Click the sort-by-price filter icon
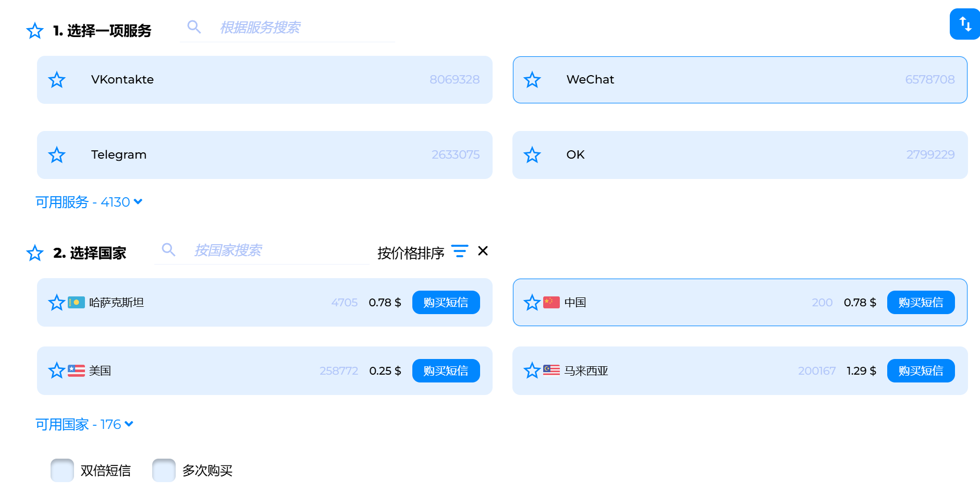980x491 pixels. 459,251
